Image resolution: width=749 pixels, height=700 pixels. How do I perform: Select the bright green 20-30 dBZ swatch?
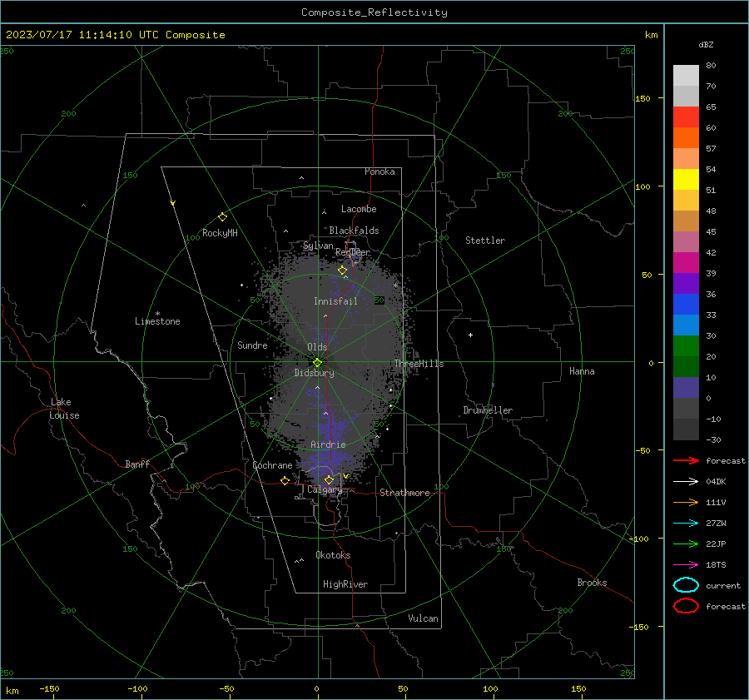(x=686, y=345)
